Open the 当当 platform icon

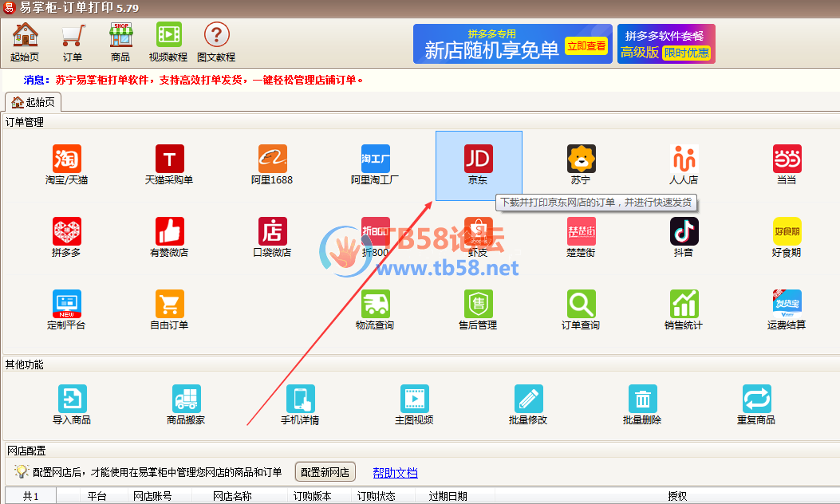coord(787,165)
